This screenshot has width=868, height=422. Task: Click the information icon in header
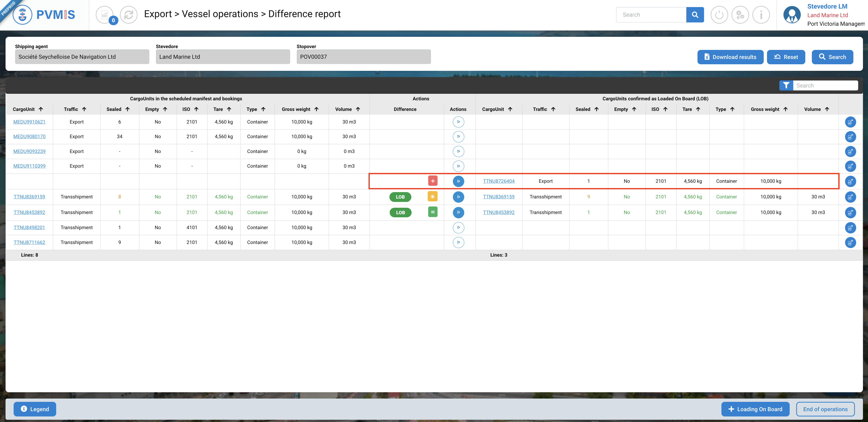[761, 15]
